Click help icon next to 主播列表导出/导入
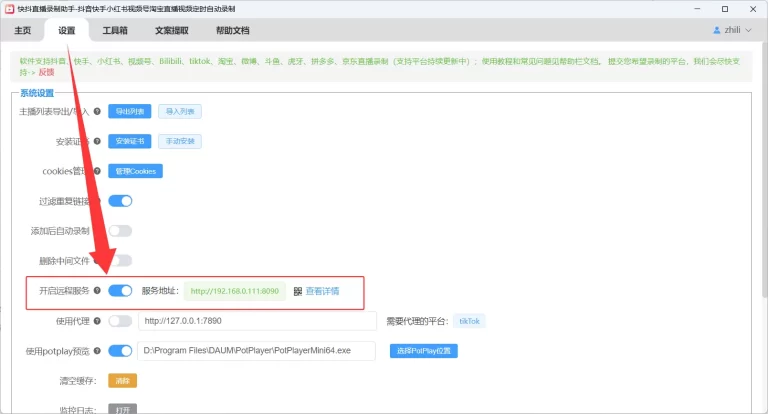Viewport: 768px width, 414px height. click(97, 111)
